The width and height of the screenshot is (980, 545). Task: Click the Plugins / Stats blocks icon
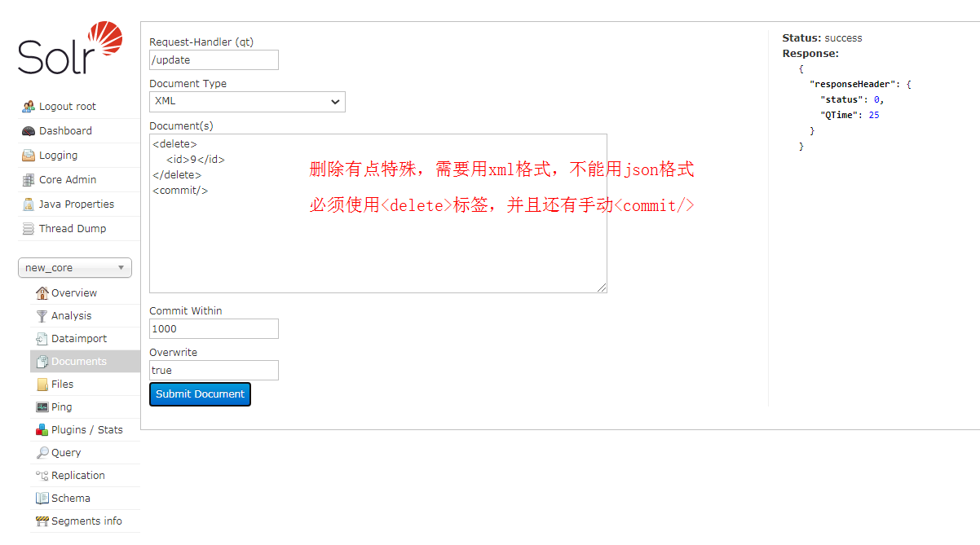click(x=42, y=430)
